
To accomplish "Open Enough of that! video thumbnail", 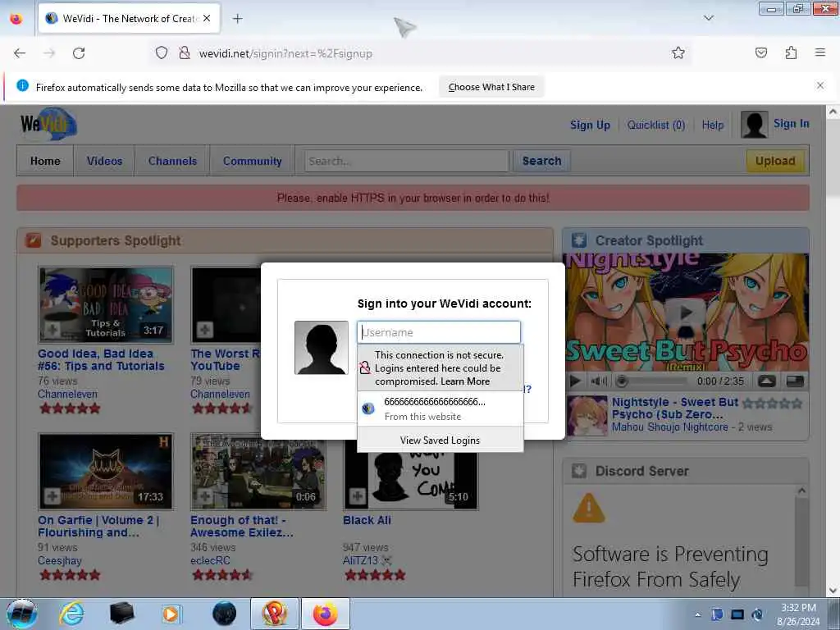I will tap(258, 471).
